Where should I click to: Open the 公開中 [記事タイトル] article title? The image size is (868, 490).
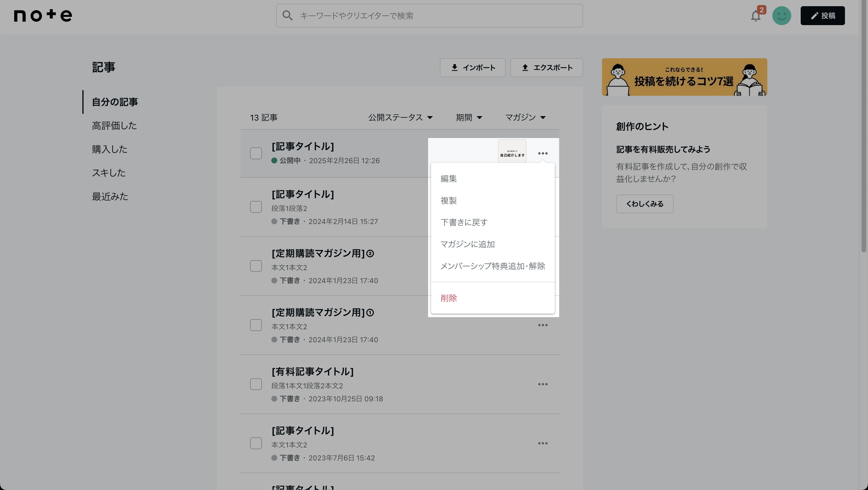pyautogui.click(x=303, y=146)
